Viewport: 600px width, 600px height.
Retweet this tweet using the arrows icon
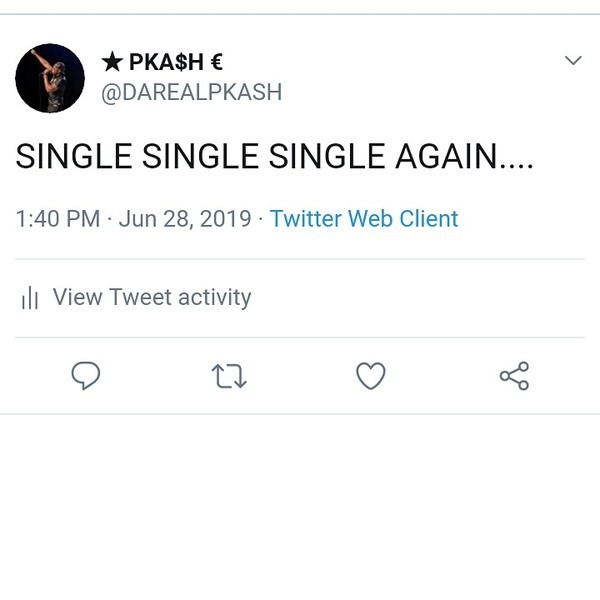point(229,376)
